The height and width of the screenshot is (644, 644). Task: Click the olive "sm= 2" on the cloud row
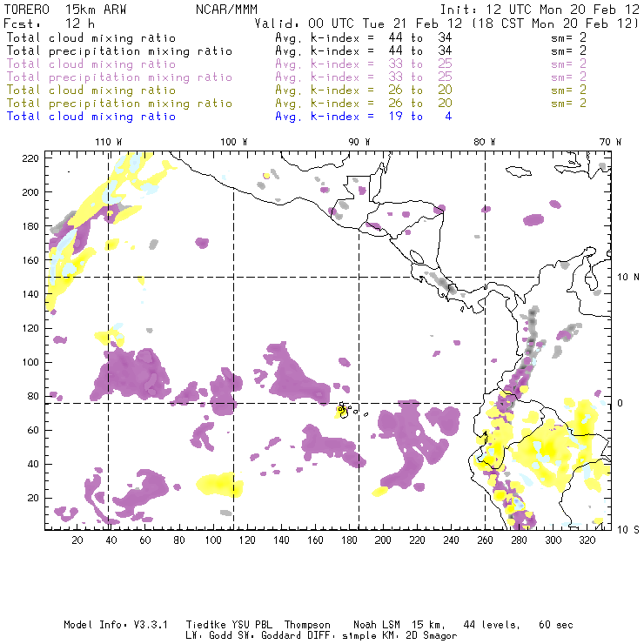pyautogui.click(x=568, y=90)
